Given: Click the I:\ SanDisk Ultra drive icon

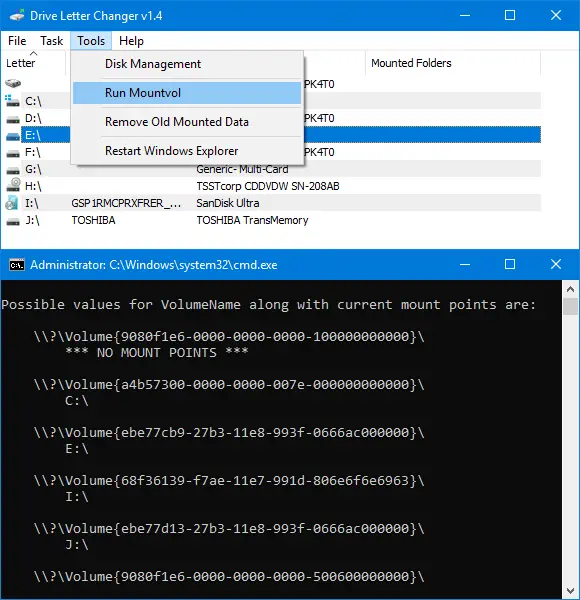Looking at the screenshot, I should (x=12, y=203).
